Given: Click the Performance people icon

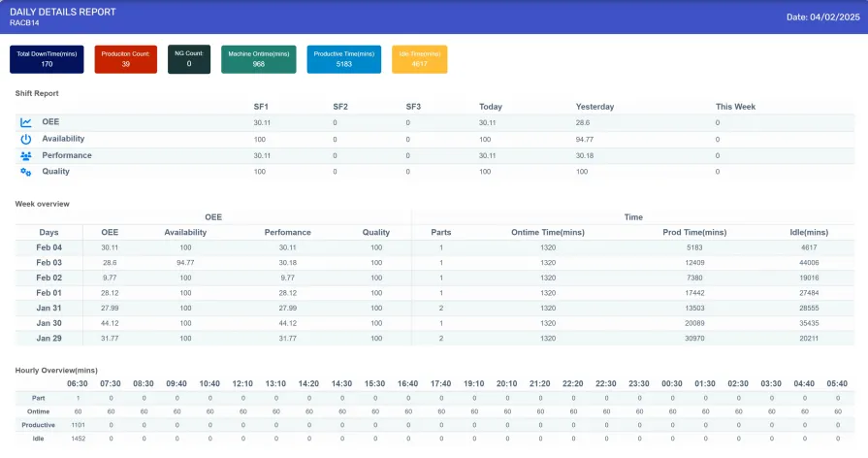Looking at the screenshot, I should pyautogui.click(x=26, y=156).
